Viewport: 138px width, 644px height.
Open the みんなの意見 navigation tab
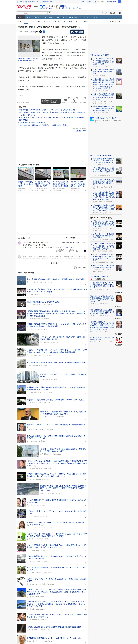pos(73,17)
